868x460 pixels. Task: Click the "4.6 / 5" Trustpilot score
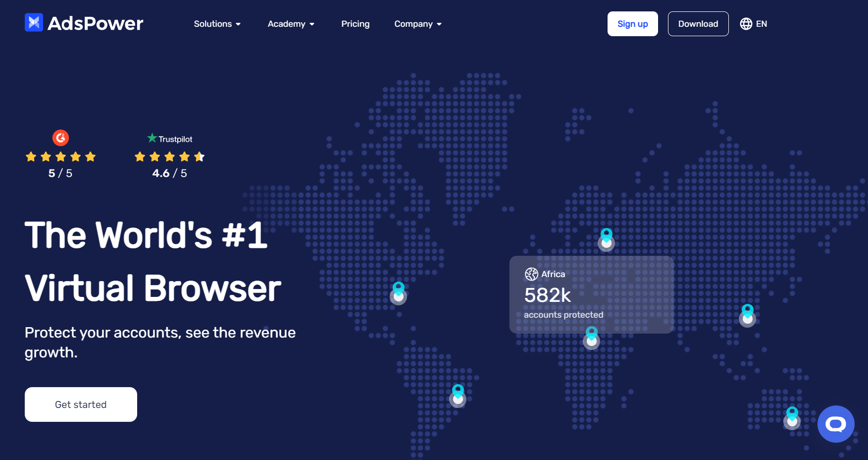[170, 173]
